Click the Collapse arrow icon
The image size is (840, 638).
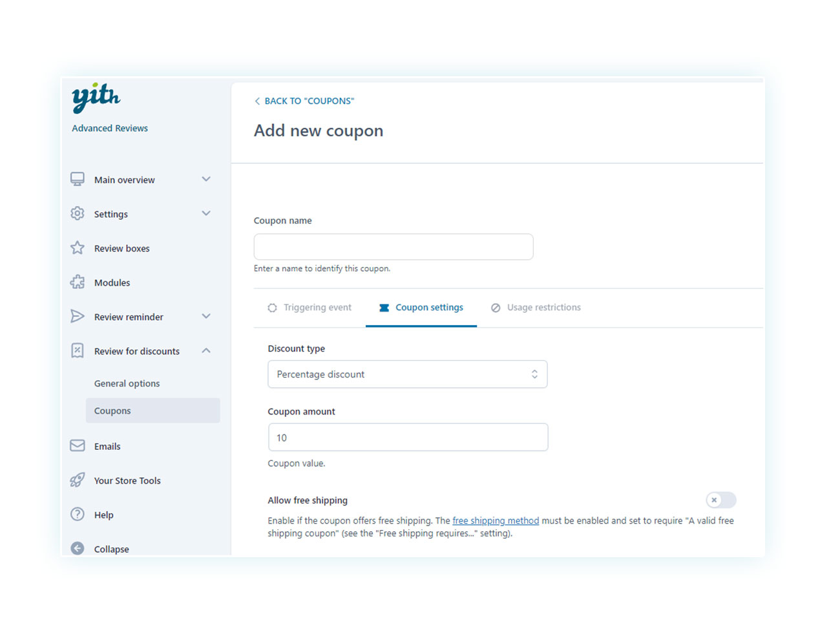point(78,548)
